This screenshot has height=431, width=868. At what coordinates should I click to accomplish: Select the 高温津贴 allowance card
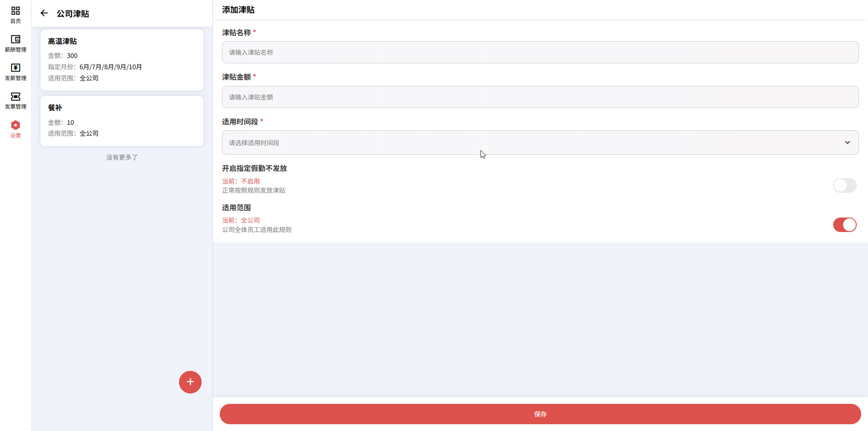[x=122, y=60]
